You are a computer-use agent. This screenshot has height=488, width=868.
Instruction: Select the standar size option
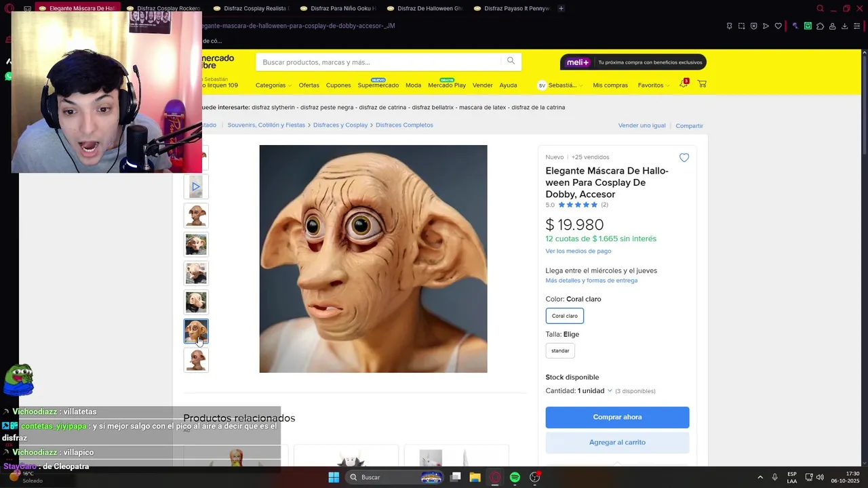click(x=560, y=350)
